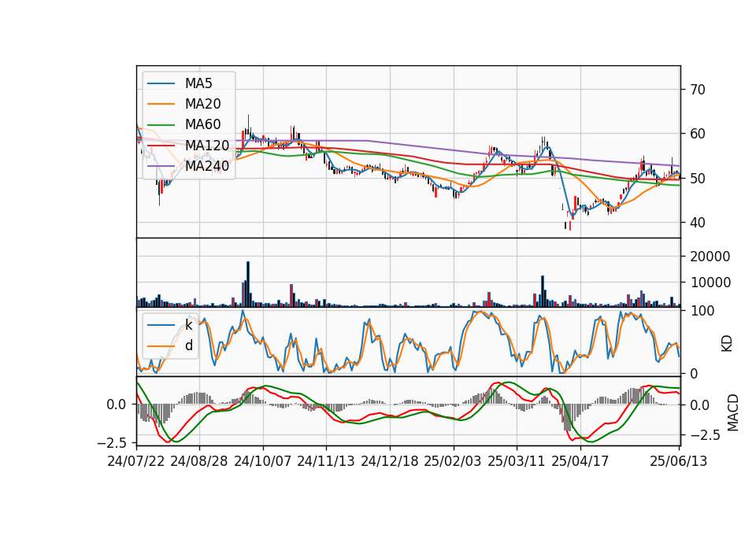756x543 pixels.
Task: Click the 'k' legend label in KD panel
Action: [188, 325]
